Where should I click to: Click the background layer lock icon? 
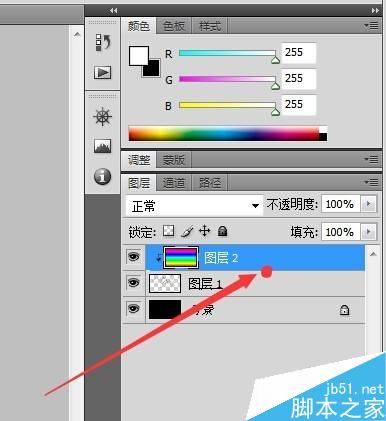[344, 310]
